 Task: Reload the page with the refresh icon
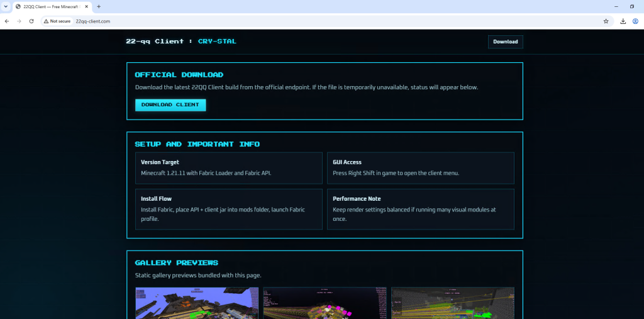click(x=31, y=21)
